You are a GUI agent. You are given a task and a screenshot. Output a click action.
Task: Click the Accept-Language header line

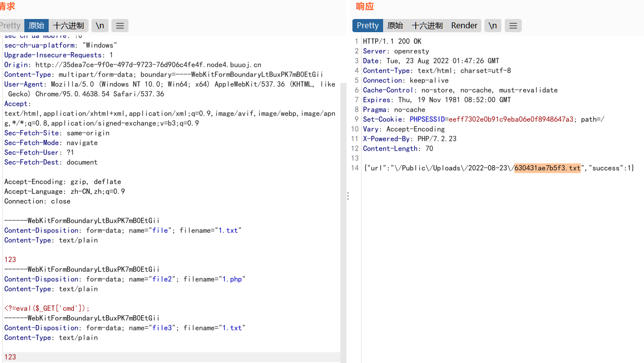65,191
